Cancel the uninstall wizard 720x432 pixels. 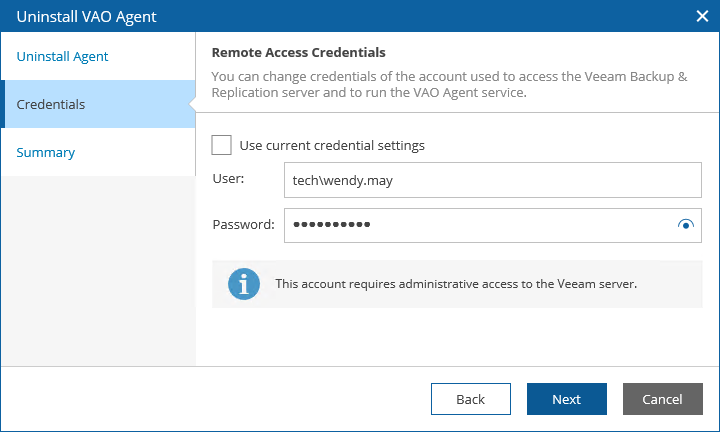point(662,399)
